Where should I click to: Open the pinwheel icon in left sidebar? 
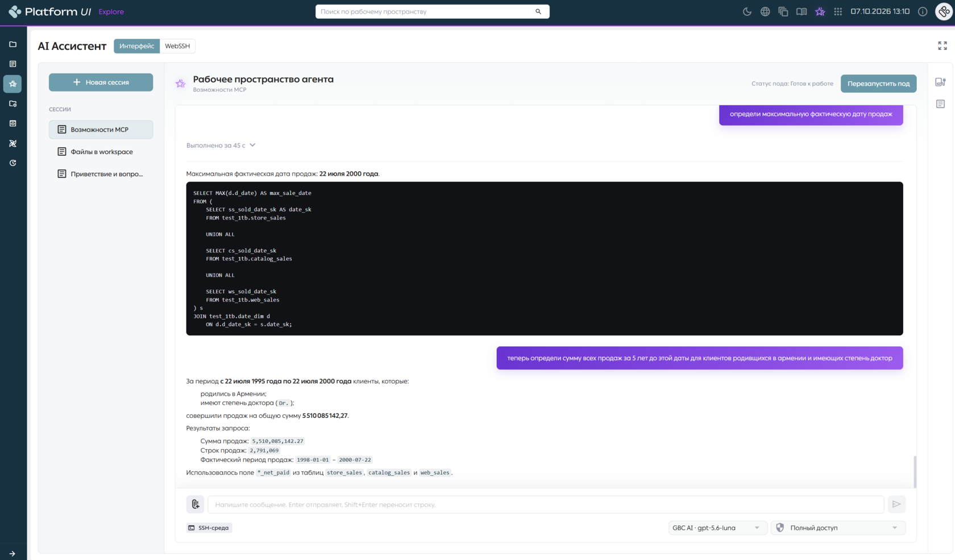click(13, 143)
